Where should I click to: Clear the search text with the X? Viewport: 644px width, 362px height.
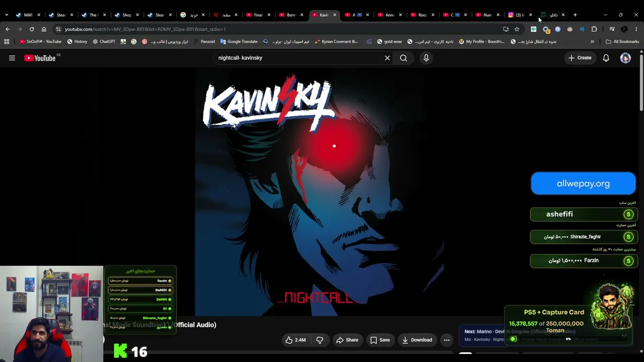tap(387, 58)
